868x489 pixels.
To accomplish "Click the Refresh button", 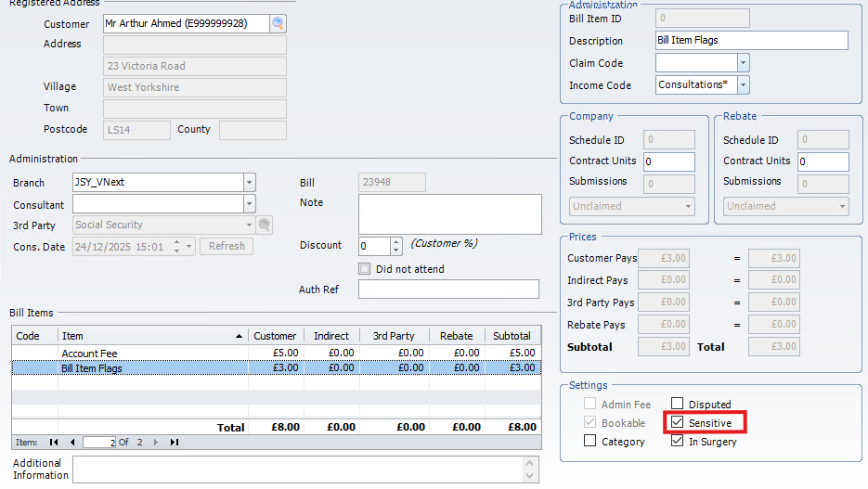I will [x=227, y=247].
